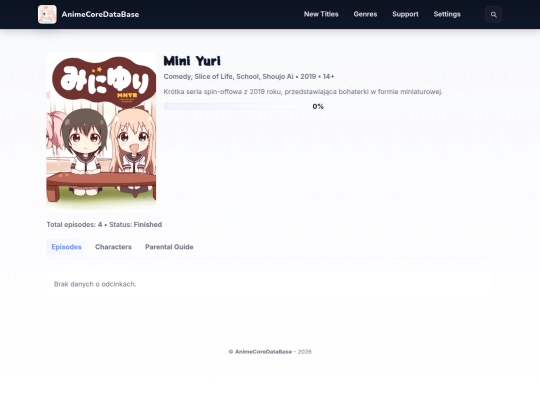Open the search icon button
540x405 pixels.
pyautogui.click(x=494, y=14)
